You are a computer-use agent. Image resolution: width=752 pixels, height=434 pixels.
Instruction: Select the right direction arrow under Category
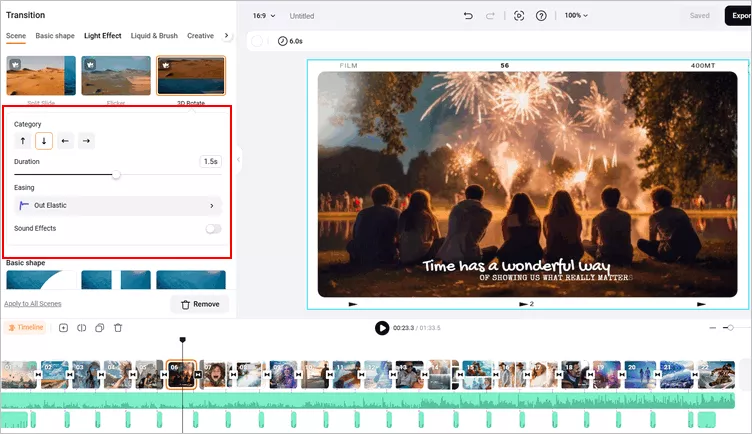point(86,141)
